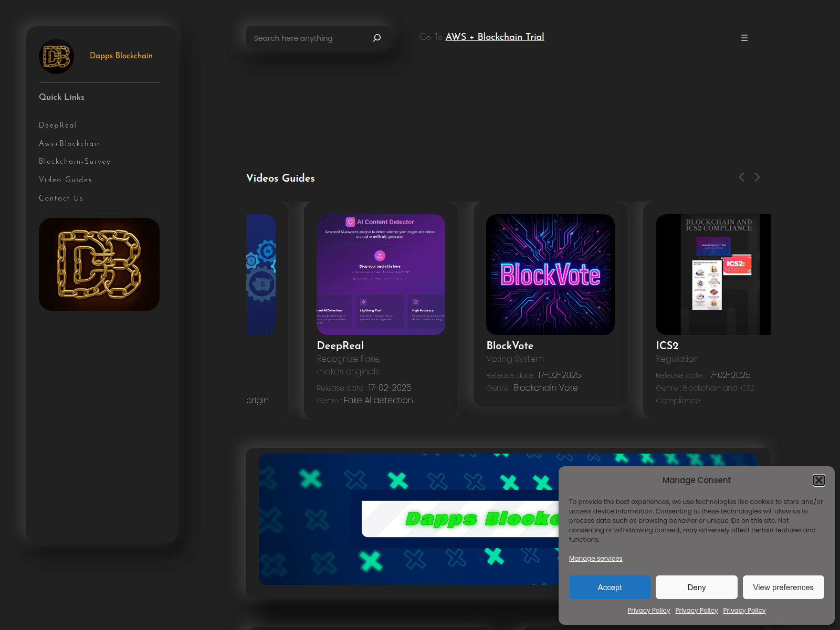Open the BlockVote neon thumbnail

tap(550, 275)
